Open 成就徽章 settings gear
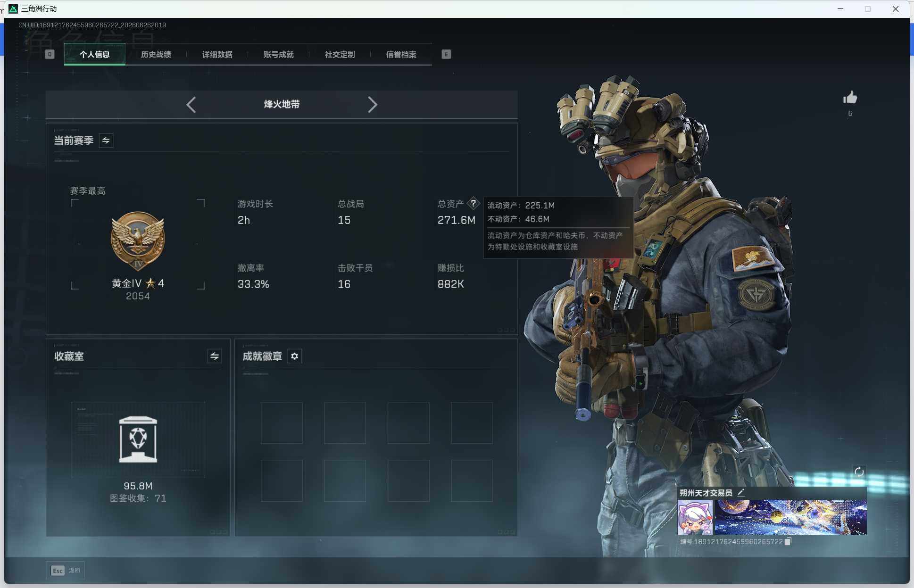Viewport: 914px width, 588px height. [x=295, y=356]
